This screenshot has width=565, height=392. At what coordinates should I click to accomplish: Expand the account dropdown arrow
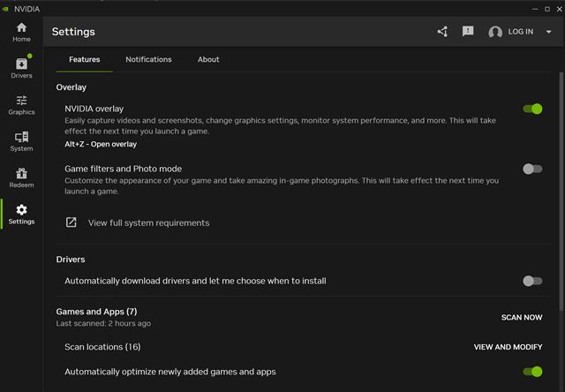[548, 32]
